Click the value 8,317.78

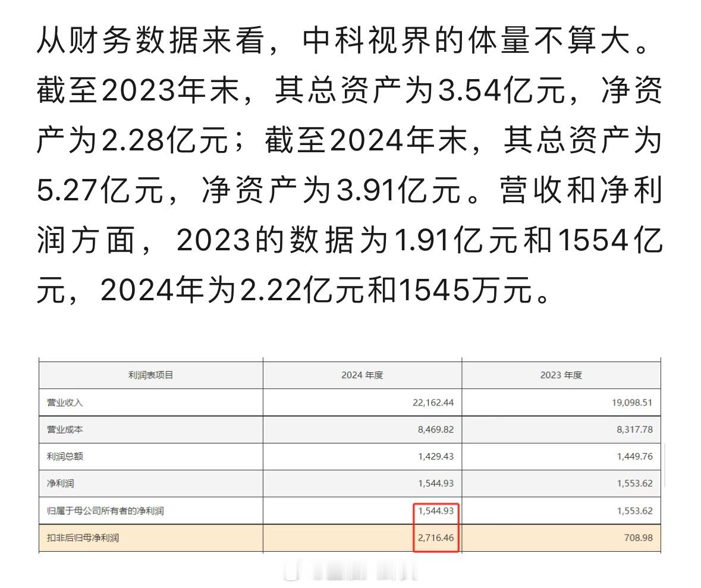[635, 430]
